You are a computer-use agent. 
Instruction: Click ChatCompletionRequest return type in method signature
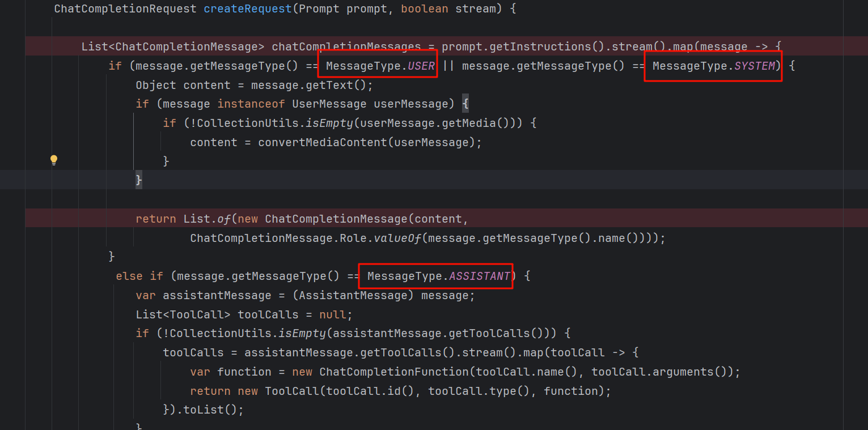125,9
